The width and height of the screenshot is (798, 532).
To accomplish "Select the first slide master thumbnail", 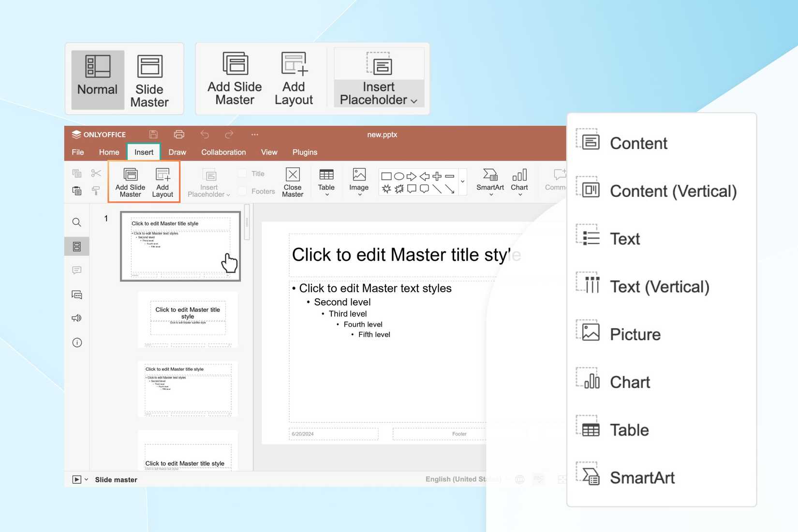I will click(x=180, y=246).
